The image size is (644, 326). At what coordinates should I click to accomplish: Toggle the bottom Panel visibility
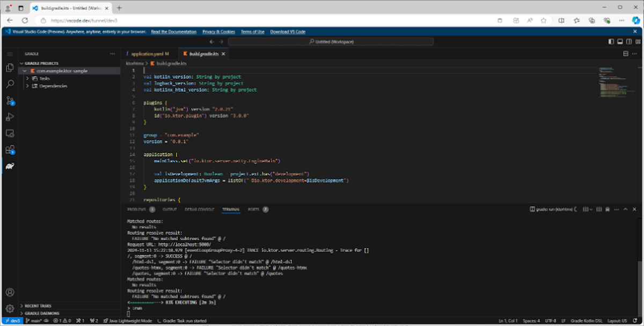point(619,41)
